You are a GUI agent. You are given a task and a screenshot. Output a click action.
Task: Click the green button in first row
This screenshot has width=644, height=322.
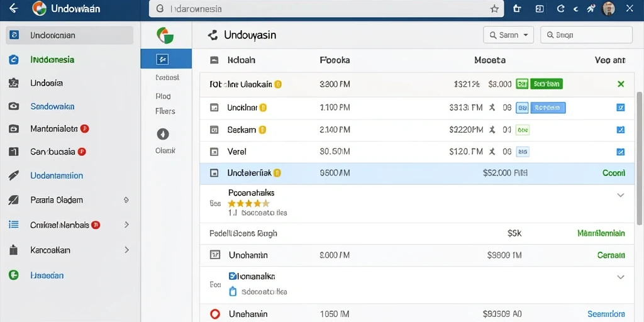547,84
